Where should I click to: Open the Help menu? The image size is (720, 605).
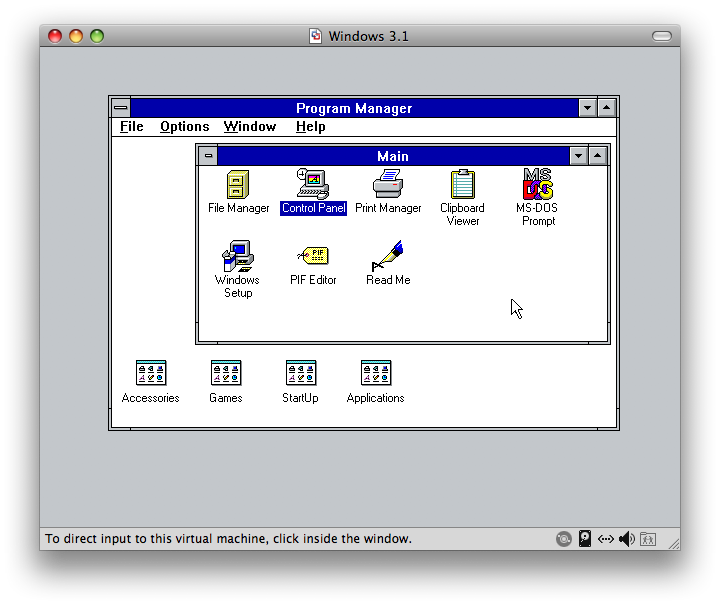click(x=310, y=127)
